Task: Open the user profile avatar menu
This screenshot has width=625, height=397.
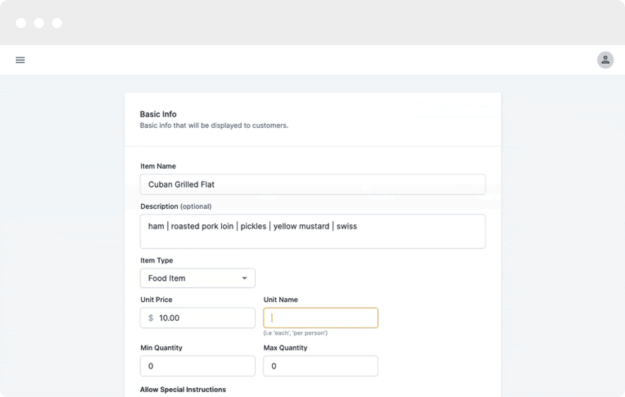Action: click(605, 60)
